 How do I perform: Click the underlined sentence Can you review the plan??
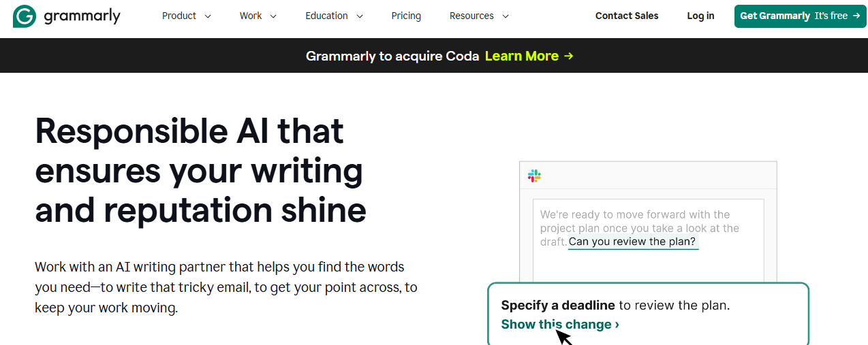click(x=632, y=242)
